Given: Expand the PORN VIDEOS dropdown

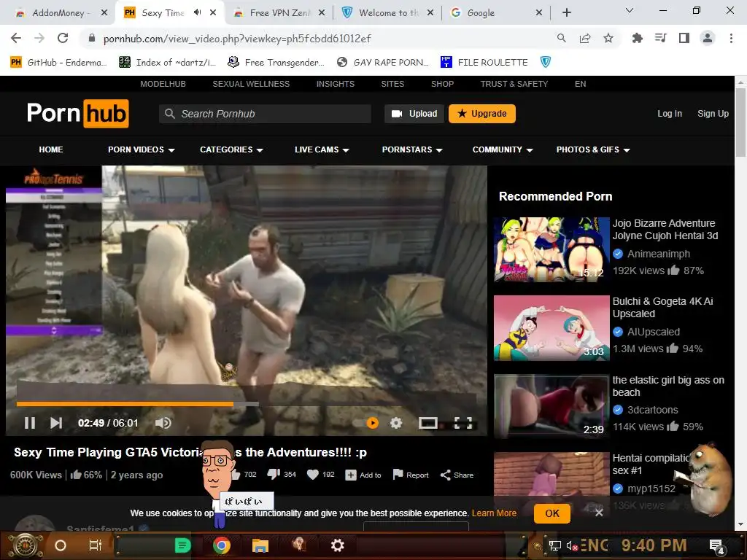Looking at the screenshot, I should tap(141, 149).
